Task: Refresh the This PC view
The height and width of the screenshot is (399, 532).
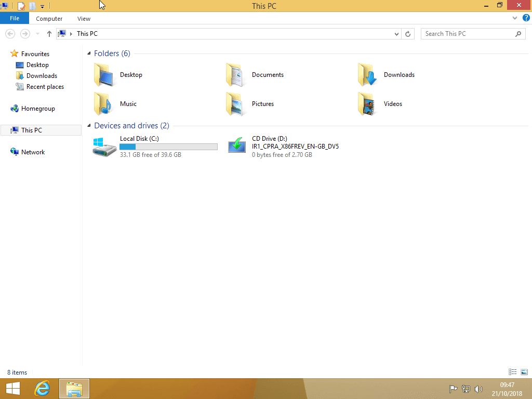Action: tap(408, 34)
